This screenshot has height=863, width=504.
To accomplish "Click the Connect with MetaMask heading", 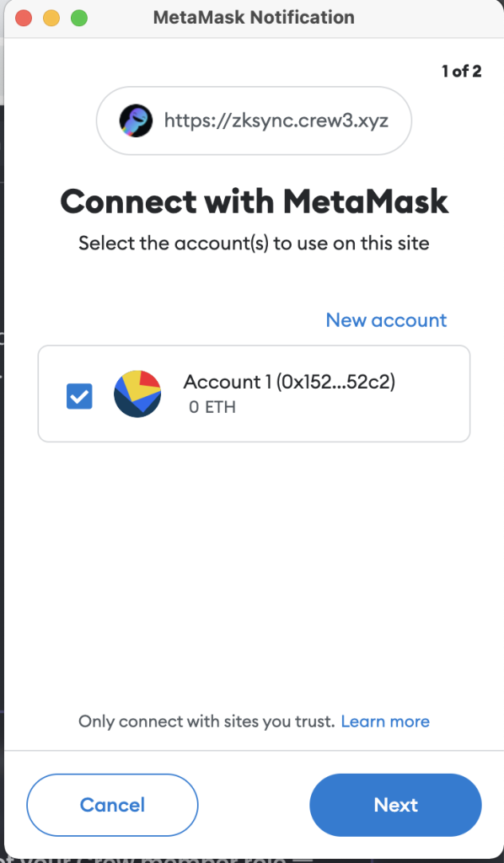I will point(254,202).
